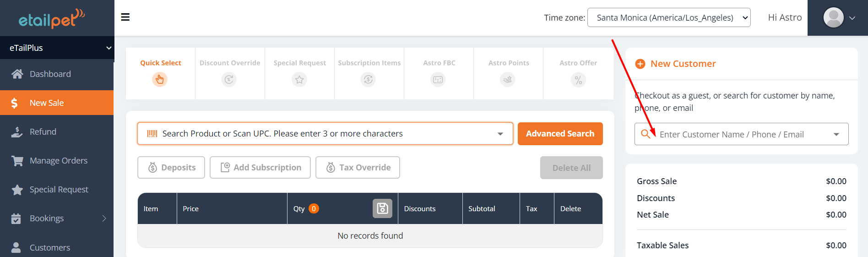This screenshot has width=868, height=257.
Task: Click the Quick Select hand icon
Action: click(x=160, y=80)
